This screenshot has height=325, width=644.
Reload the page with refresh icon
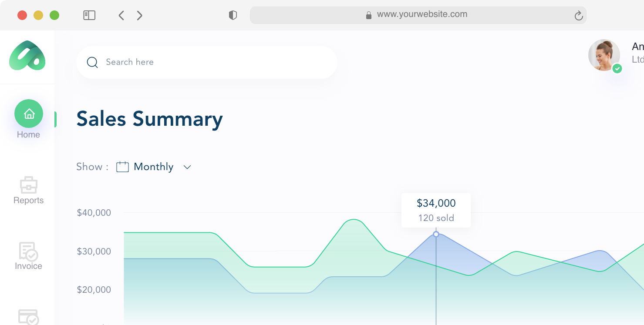click(578, 16)
